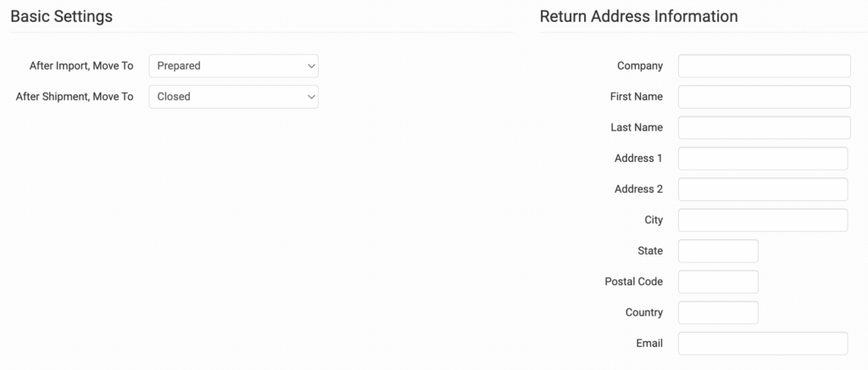Expand the After Shipment, Move To dropdown
Viewport: 868px width, 370px height.
coord(233,97)
